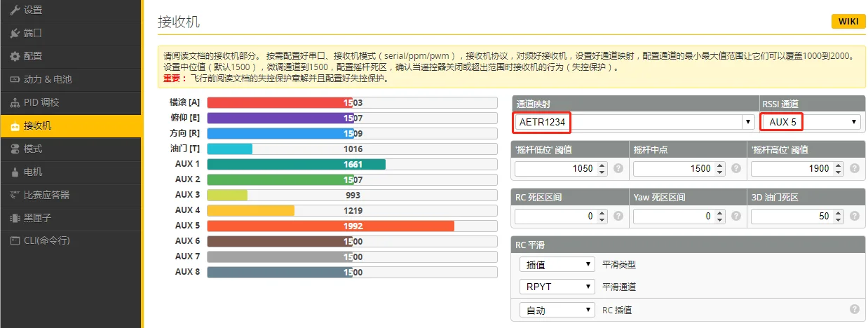The width and height of the screenshot is (868, 328).
Task: Click the yellow WIKI button
Action: pos(848,22)
